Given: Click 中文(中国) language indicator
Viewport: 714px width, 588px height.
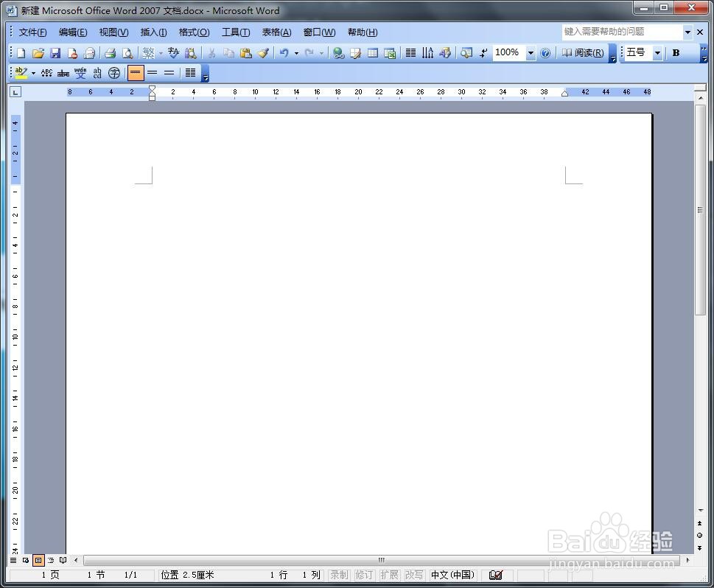Looking at the screenshot, I should (452, 575).
